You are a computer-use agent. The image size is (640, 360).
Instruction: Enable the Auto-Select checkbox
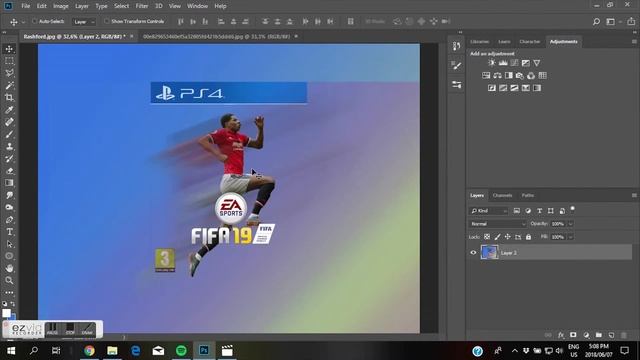[x=35, y=21]
